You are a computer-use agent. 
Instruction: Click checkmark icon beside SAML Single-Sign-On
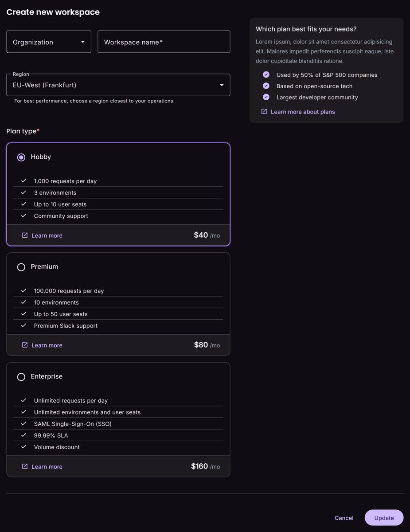[24, 423]
